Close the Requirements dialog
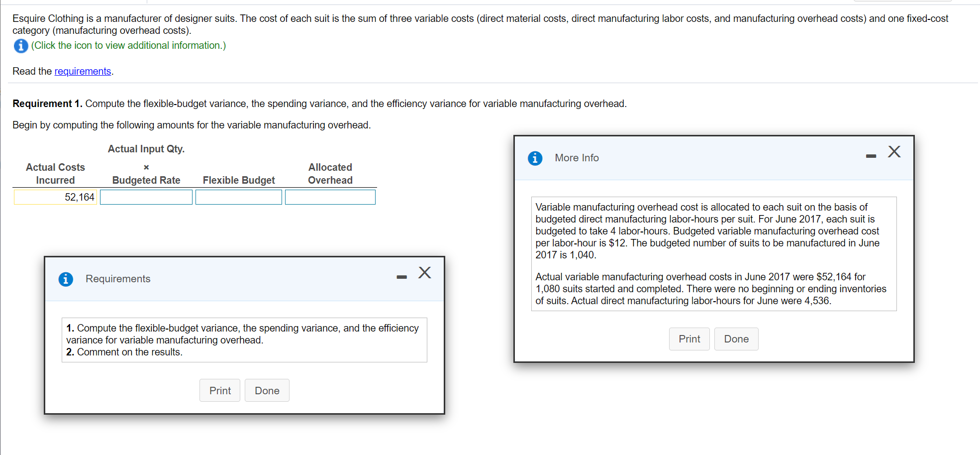980x455 pixels. point(424,273)
